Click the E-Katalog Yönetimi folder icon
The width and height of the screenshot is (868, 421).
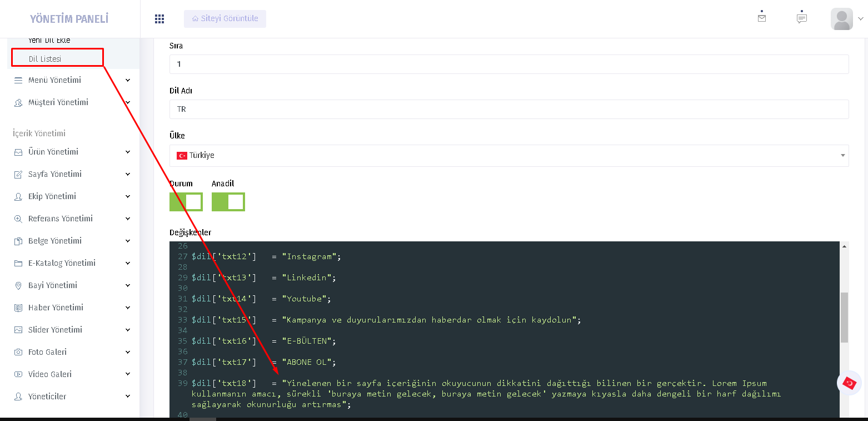18,263
